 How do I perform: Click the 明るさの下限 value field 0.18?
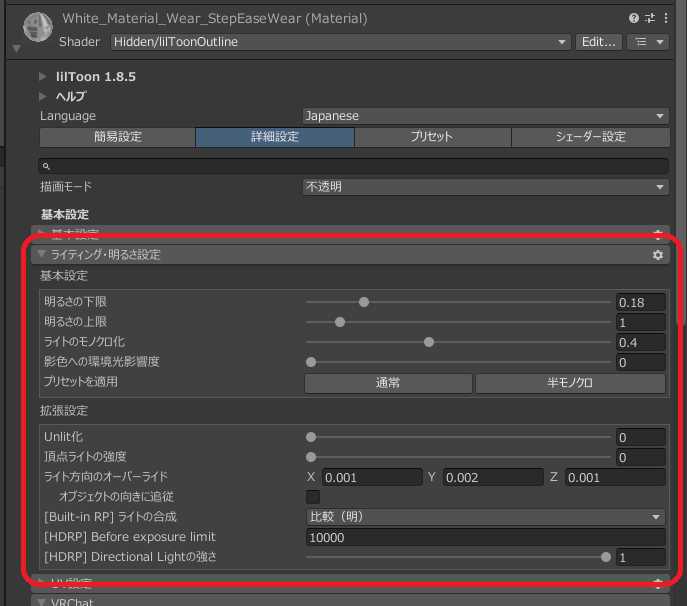pyautogui.click(x=641, y=302)
